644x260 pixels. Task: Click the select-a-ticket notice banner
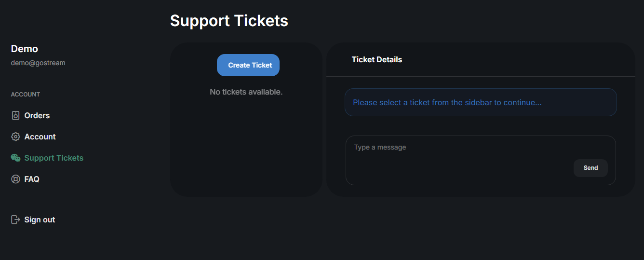click(x=481, y=102)
